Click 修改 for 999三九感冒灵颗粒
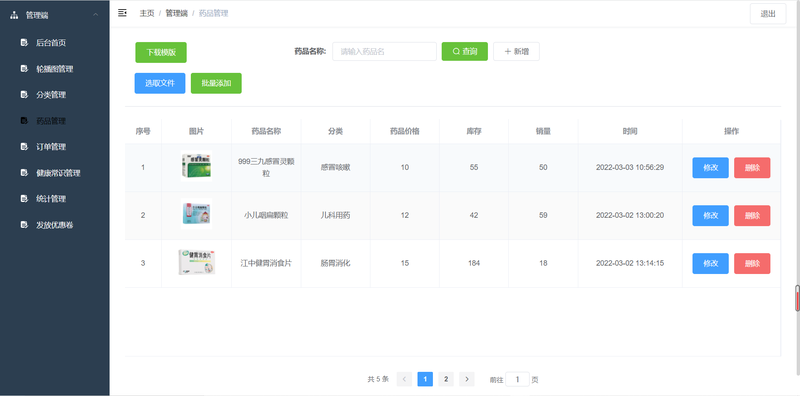The width and height of the screenshot is (800, 396). [x=710, y=168]
